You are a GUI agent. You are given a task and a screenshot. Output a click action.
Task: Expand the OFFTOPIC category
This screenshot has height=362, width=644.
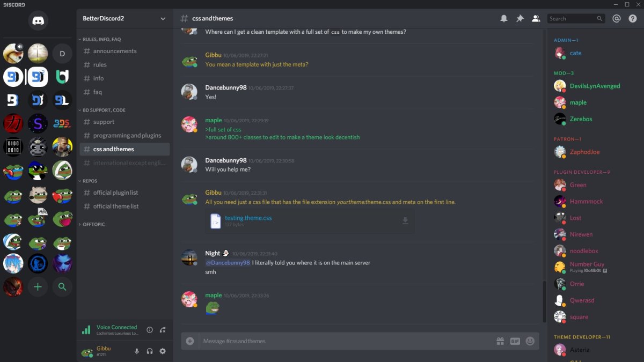tap(93, 224)
